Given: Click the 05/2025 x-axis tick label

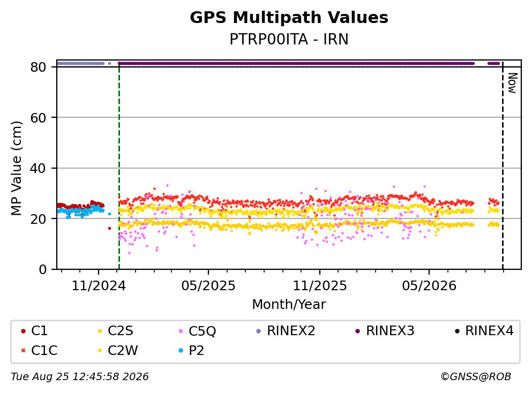Looking at the screenshot, I should [208, 286].
